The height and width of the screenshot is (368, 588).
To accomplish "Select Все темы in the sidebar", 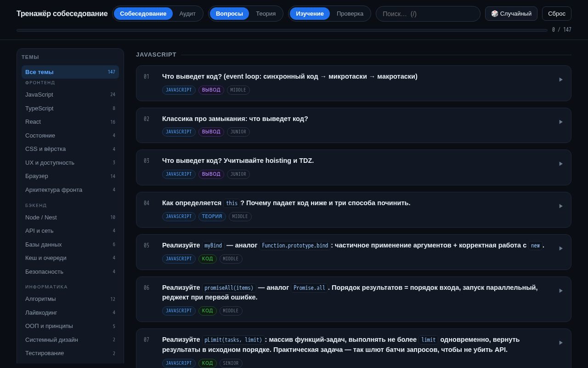I will pyautogui.click(x=70, y=72).
